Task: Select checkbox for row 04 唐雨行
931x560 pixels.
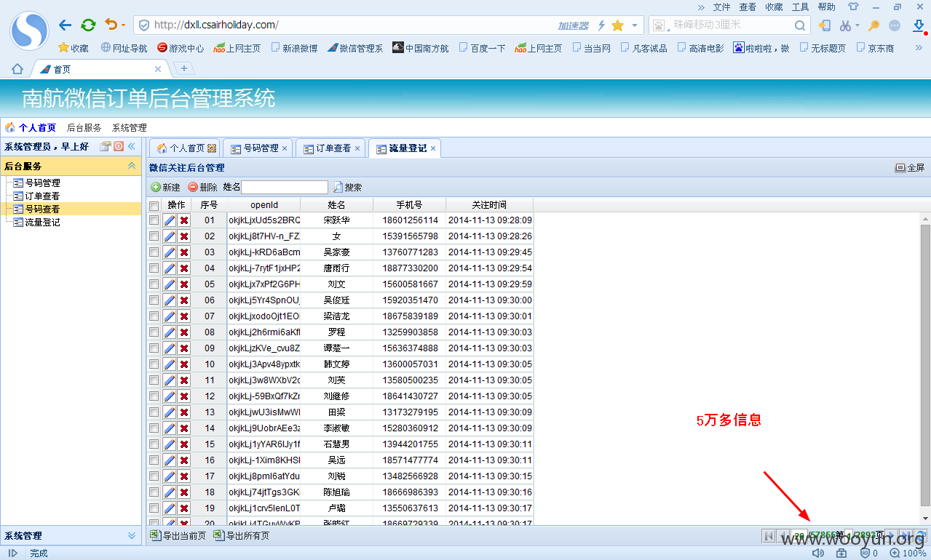Action: 154,268
